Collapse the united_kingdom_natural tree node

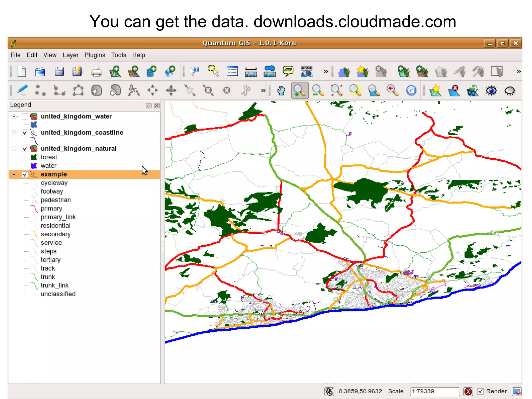(x=14, y=149)
